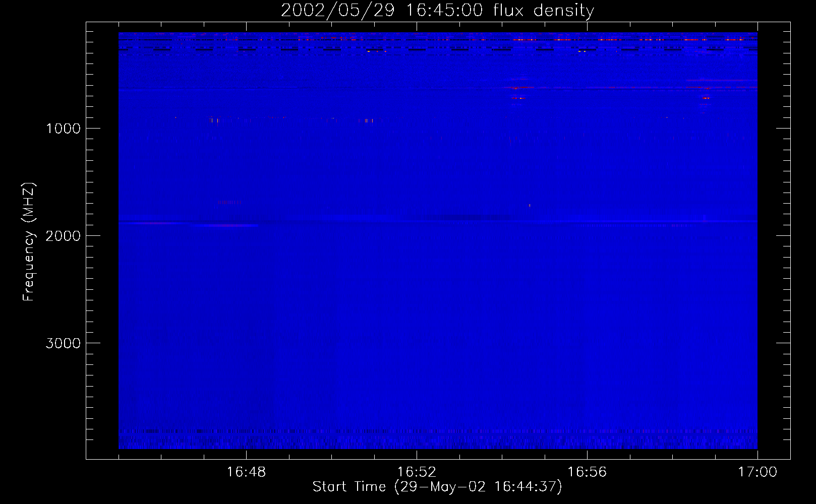Click the 17:00 time tick label
Viewport: 816px width, 504px height.
coord(757,472)
